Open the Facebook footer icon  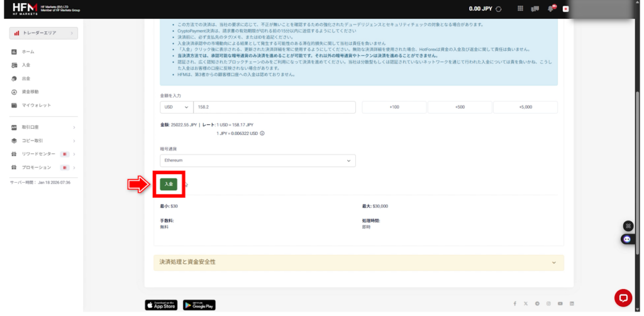[x=514, y=304]
